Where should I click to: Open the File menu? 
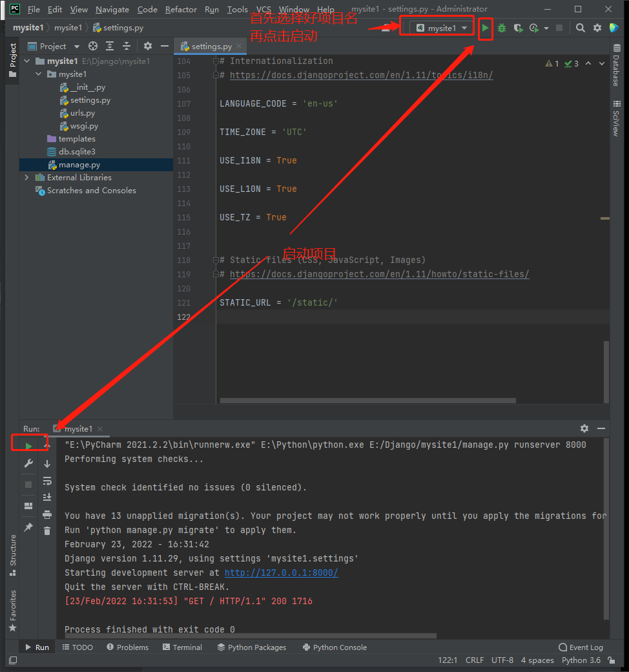click(x=34, y=10)
